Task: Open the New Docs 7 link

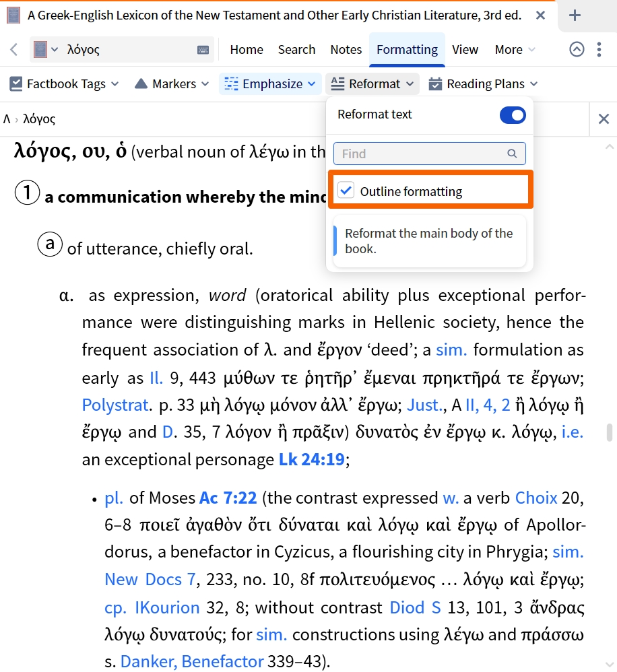Action: coord(150,580)
